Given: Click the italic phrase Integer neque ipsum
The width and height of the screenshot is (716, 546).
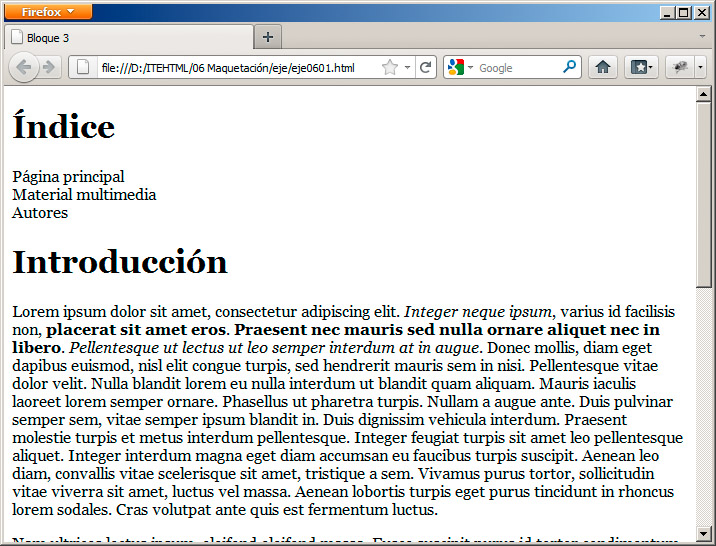Looking at the screenshot, I should pos(478,312).
